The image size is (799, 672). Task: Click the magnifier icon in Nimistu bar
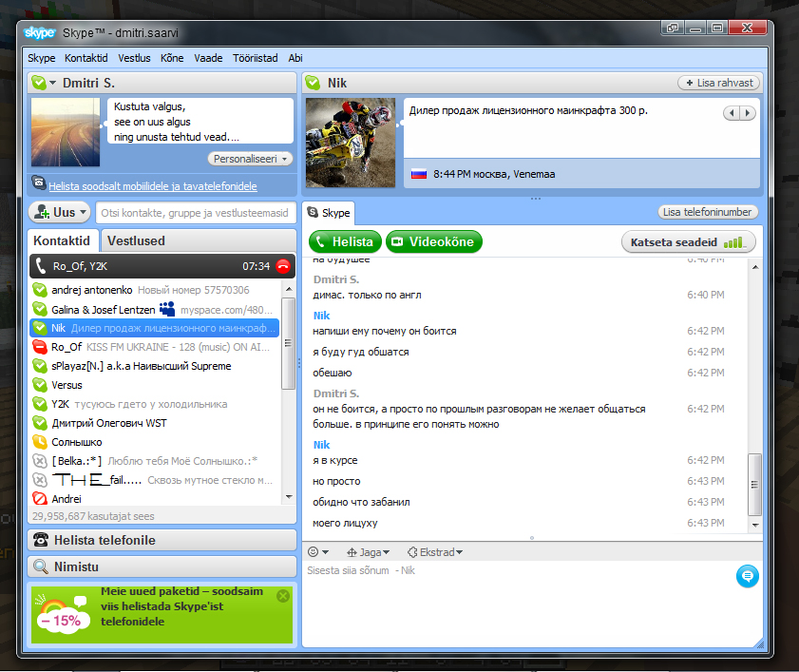click(x=41, y=566)
